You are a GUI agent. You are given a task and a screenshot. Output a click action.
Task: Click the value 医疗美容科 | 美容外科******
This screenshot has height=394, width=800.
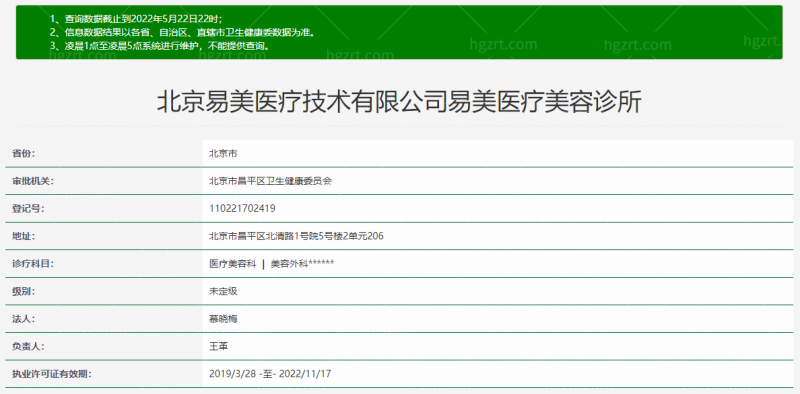[271, 264]
